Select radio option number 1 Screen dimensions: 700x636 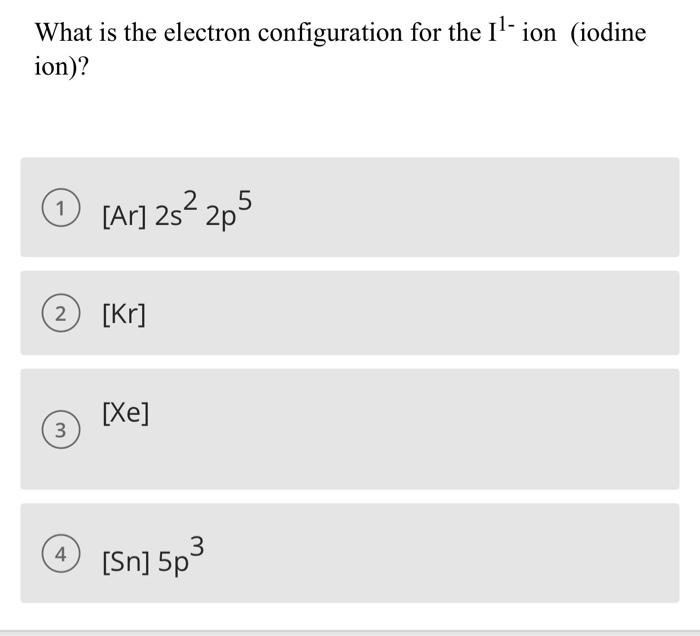pyautogui.click(x=61, y=208)
